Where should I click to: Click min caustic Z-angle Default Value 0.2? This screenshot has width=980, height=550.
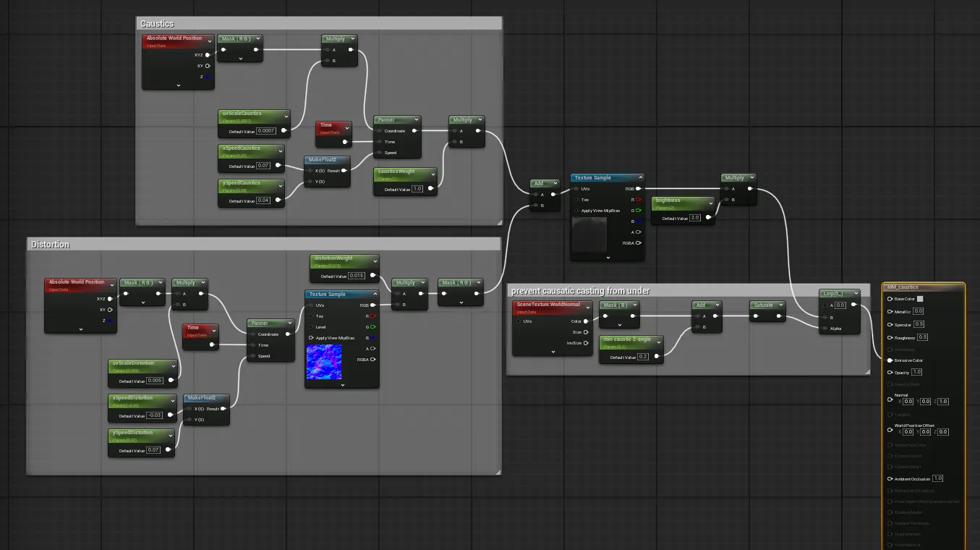click(643, 357)
